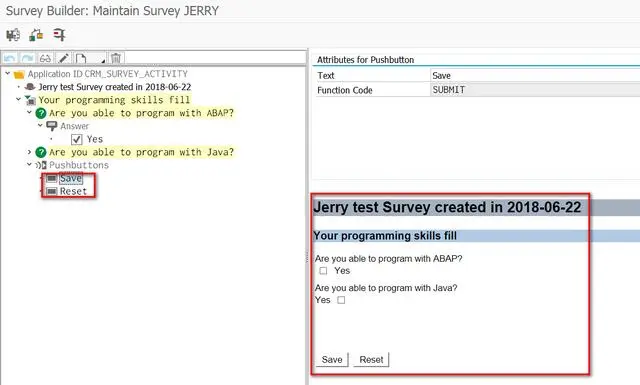Viewport: 640px width, 385px height.
Task: Click the green question icon for the ABAP question
Action: tap(41, 113)
